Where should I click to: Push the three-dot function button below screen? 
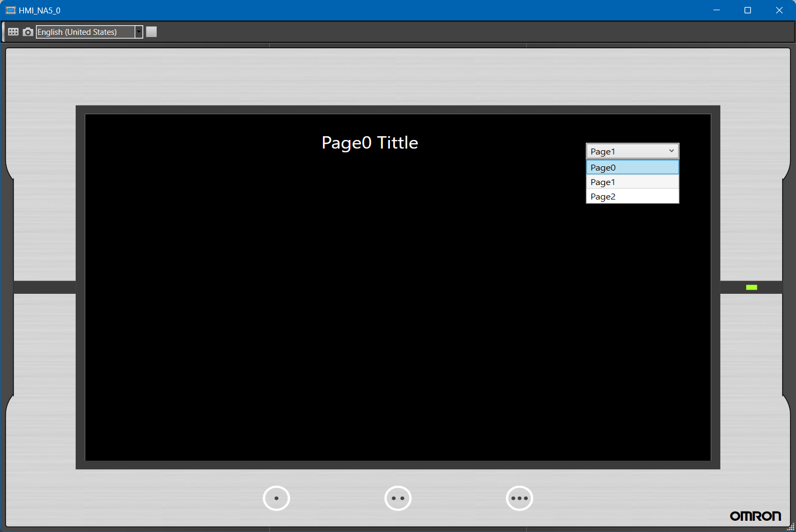click(x=520, y=498)
